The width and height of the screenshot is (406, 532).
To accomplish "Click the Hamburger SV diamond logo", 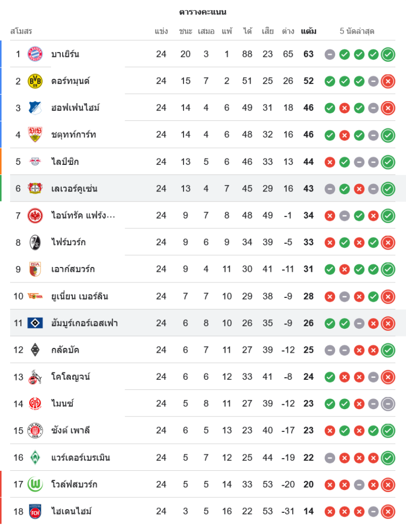I will point(35,323).
